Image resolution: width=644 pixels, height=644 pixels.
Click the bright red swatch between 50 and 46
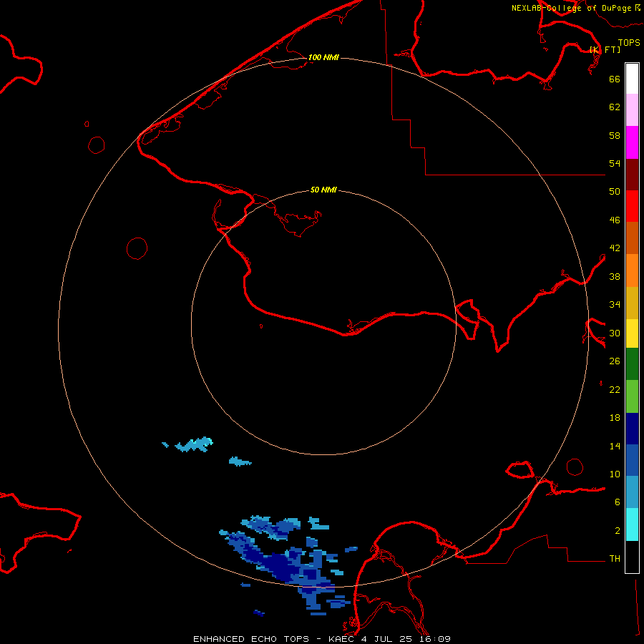(632, 206)
